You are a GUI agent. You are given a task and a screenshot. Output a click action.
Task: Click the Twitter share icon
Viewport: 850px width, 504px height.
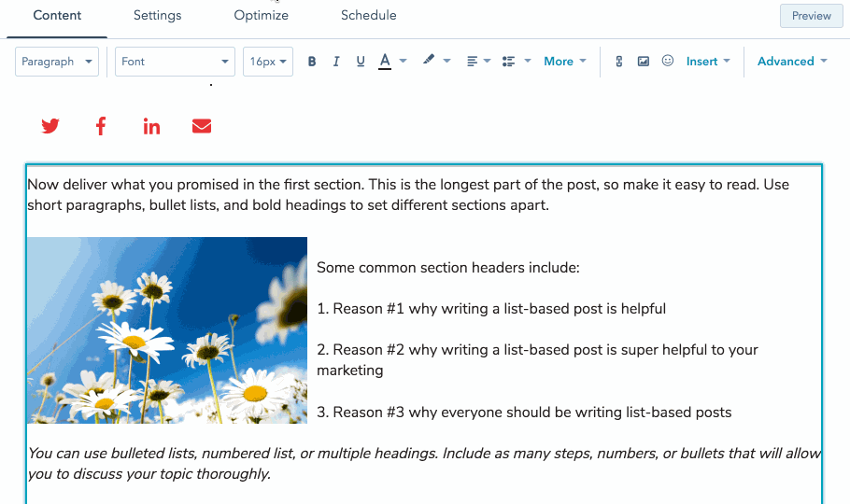click(x=50, y=126)
